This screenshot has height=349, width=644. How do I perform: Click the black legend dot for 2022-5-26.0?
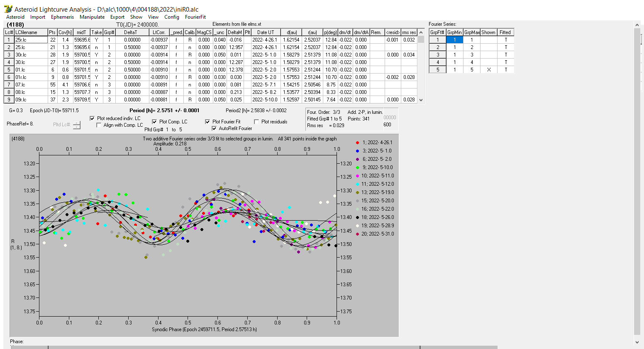[x=357, y=217]
